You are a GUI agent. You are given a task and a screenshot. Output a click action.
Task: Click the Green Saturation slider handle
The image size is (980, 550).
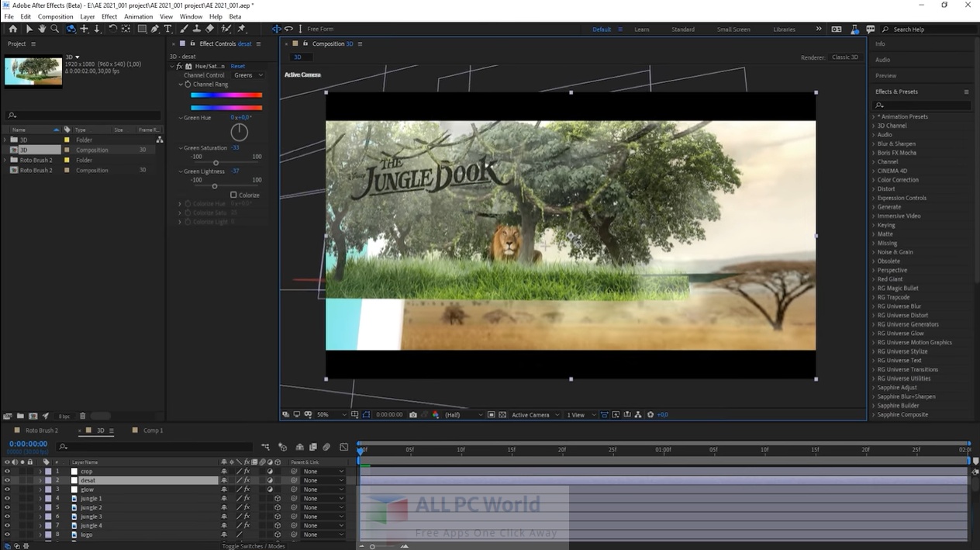click(216, 162)
